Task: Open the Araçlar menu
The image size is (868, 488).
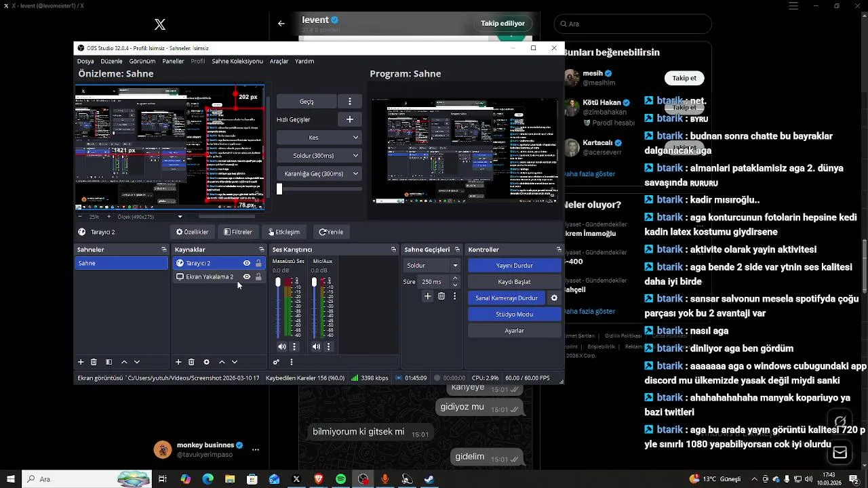Action: pyautogui.click(x=279, y=61)
